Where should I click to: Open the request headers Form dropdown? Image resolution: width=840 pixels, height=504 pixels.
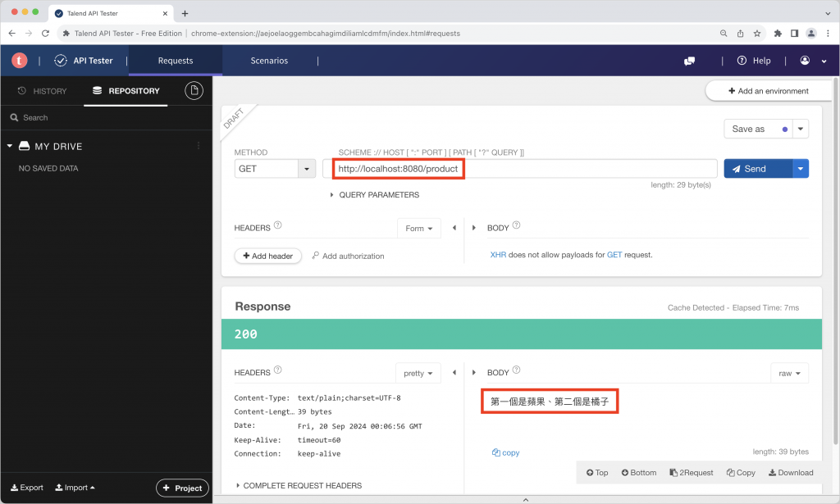(x=419, y=228)
